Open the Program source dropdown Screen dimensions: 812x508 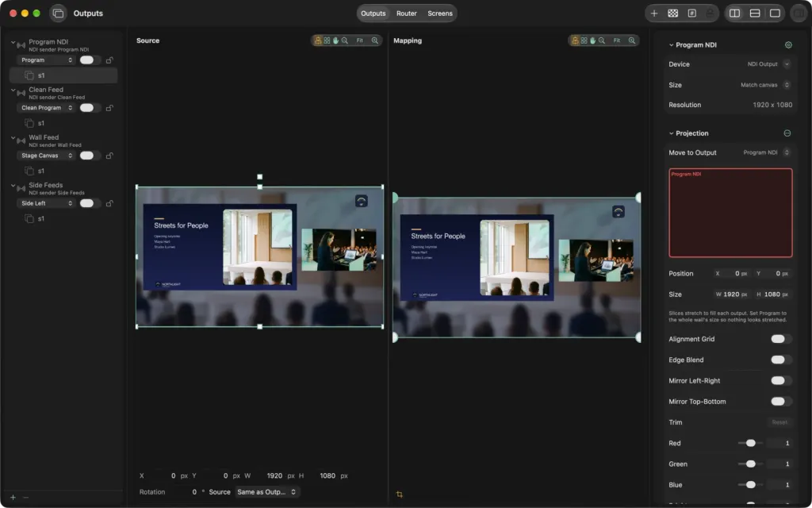[x=46, y=60]
